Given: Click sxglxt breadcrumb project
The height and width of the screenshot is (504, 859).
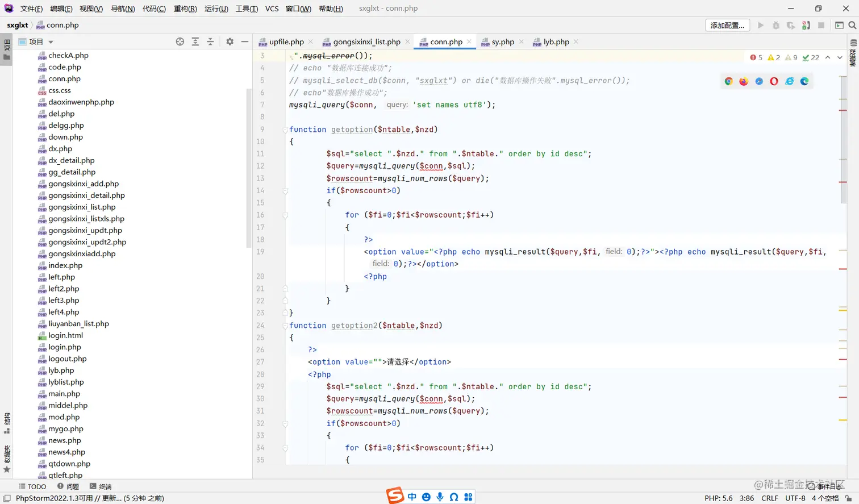Looking at the screenshot, I should (x=18, y=25).
